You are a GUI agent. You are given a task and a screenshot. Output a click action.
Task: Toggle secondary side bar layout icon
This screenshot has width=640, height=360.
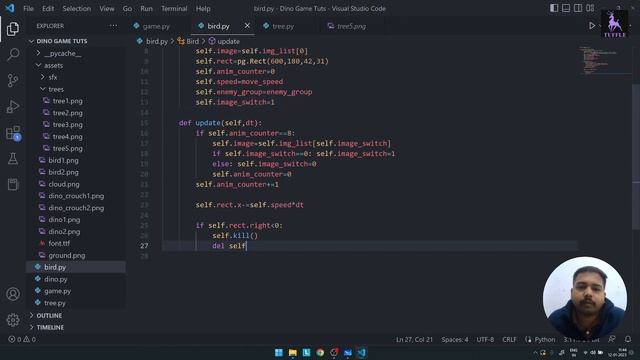[578, 8]
